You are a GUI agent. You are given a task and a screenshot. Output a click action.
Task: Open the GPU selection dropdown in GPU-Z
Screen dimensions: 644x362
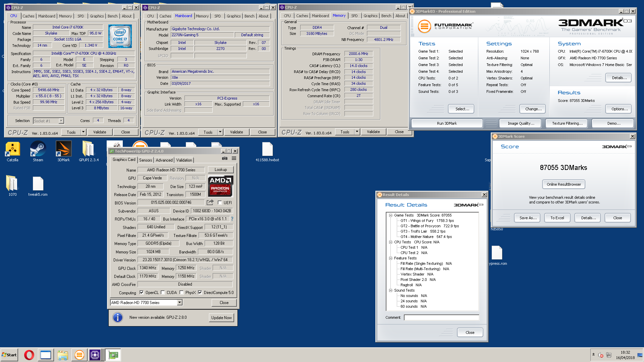(x=179, y=302)
